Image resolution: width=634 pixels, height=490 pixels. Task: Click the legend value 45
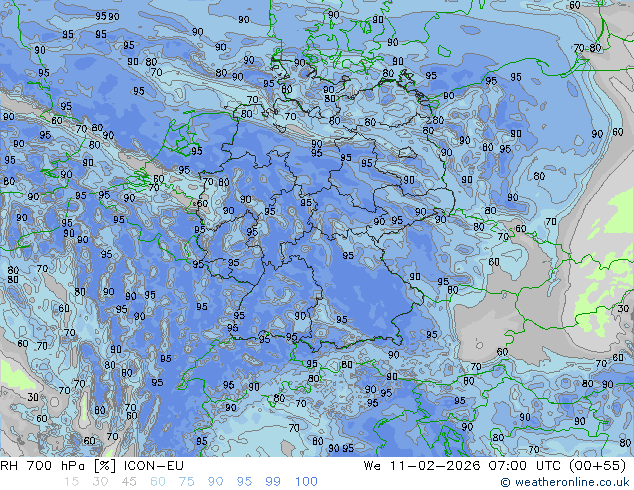click(129, 481)
